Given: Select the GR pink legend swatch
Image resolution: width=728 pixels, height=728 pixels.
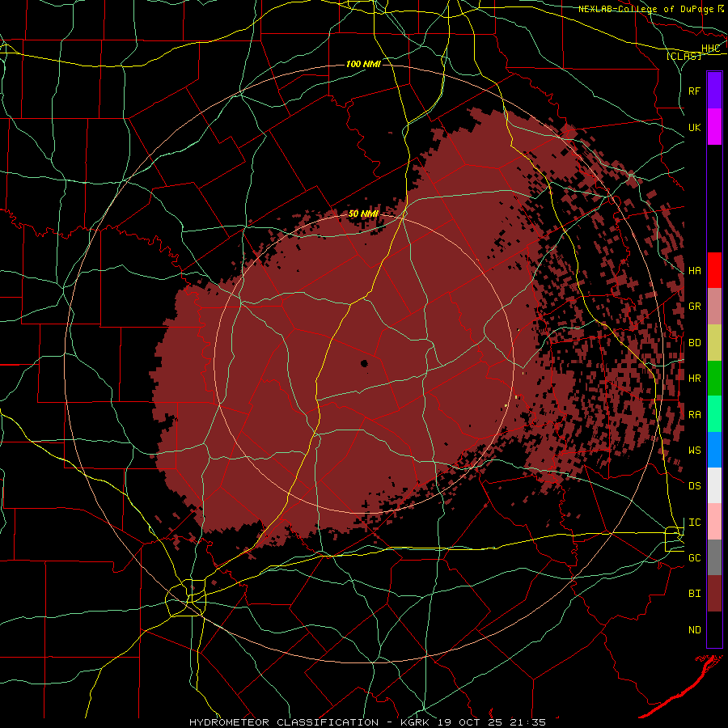Looking at the screenshot, I should tap(714, 307).
